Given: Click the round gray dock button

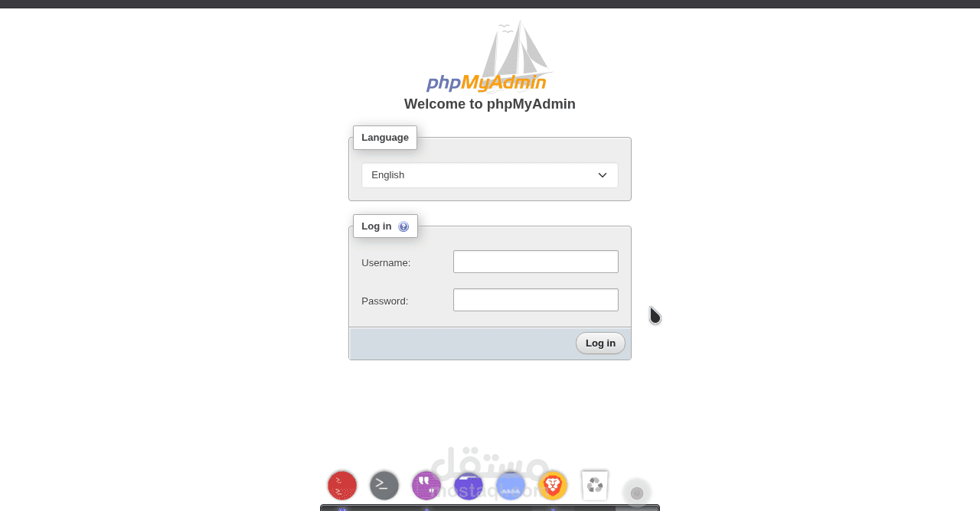Looking at the screenshot, I should coord(637,493).
